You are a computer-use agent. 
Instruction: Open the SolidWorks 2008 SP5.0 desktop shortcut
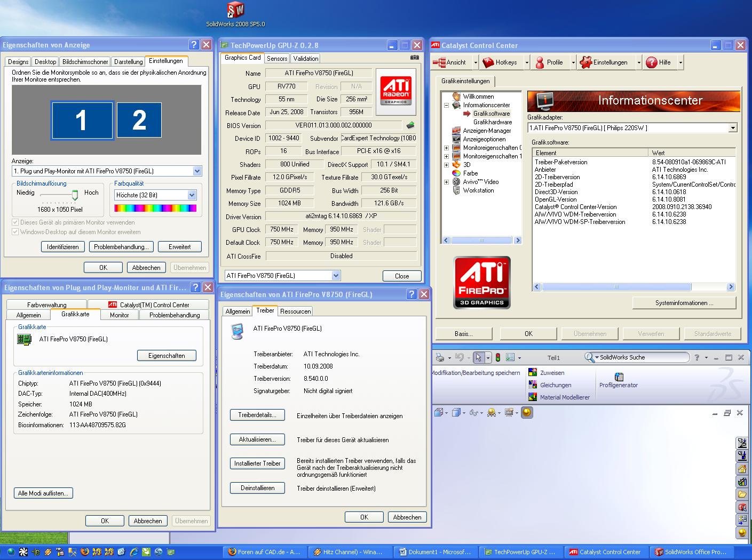pos(235,14)
